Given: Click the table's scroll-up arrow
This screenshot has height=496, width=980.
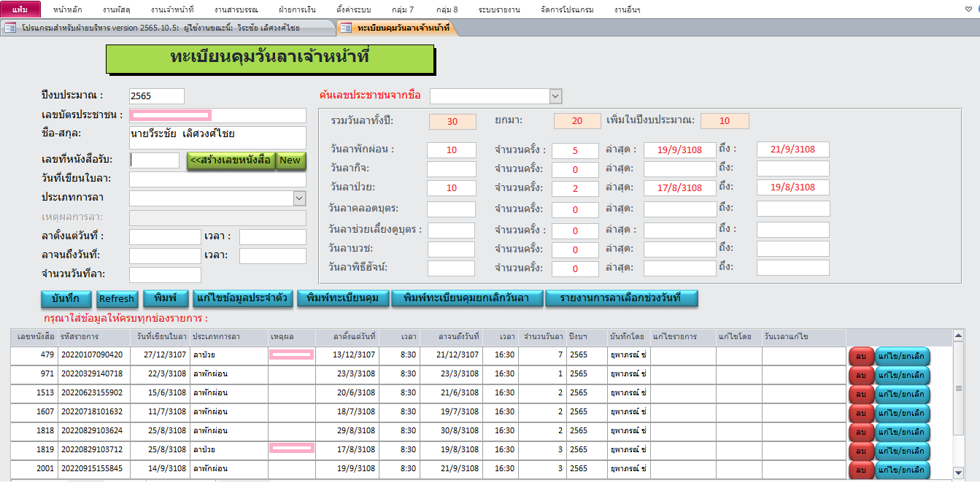Looking at the screenshot, I should [959, 336].
